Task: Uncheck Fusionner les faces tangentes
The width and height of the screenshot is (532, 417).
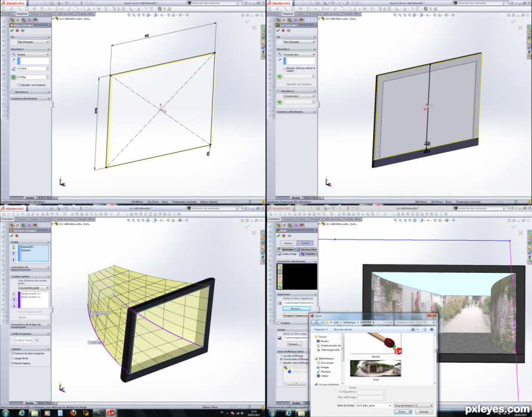Action: [x=13, y=353]
